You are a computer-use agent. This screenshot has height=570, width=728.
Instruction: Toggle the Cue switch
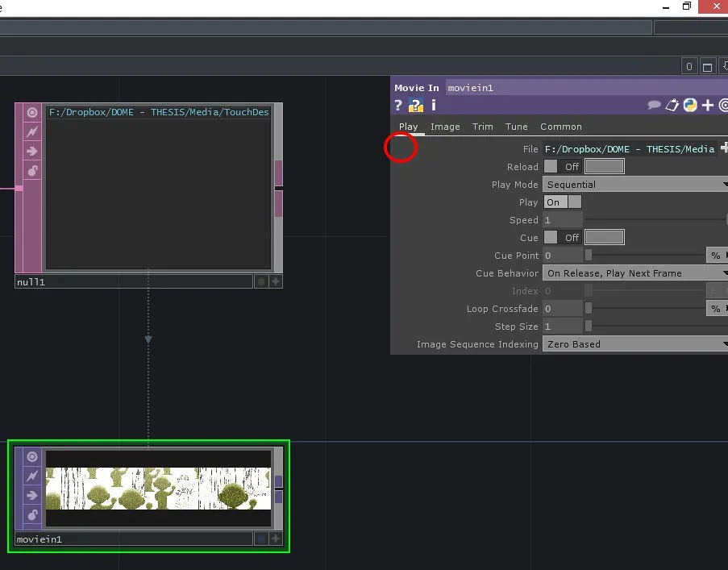pos(551,238)
